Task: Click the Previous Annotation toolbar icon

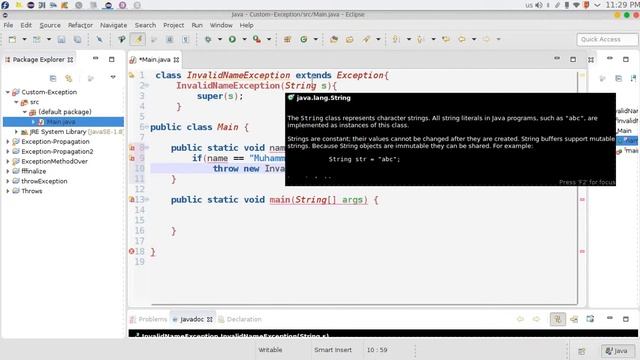Action: tap(421, 39)
